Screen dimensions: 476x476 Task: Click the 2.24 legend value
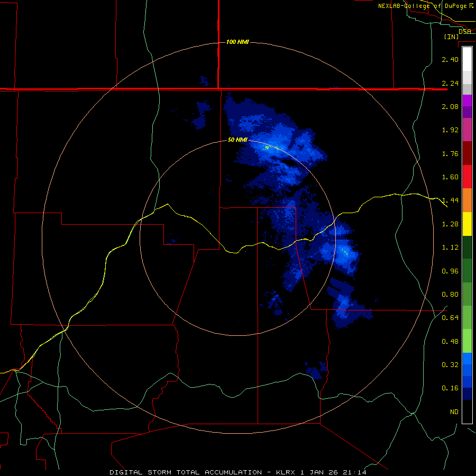click(x=450, y=83)
